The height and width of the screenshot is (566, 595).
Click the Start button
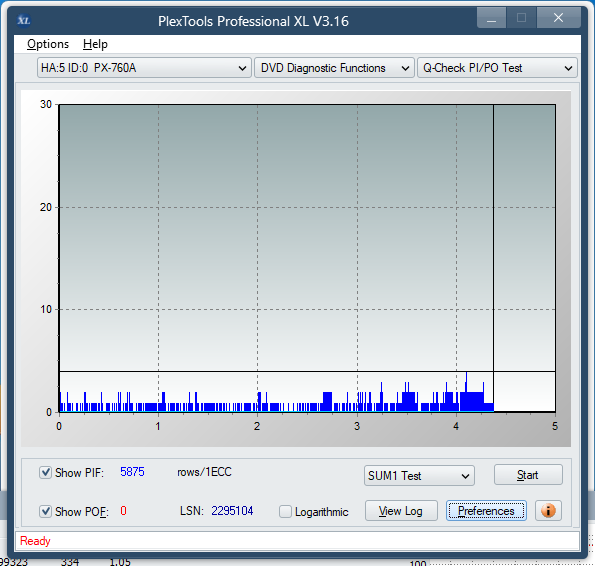528,475
